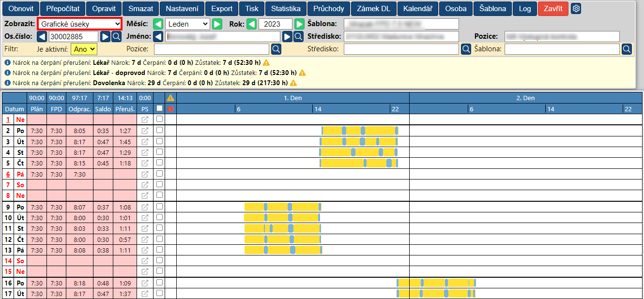
Task: Click the next year green arrow
Action: tap(300, 24)
